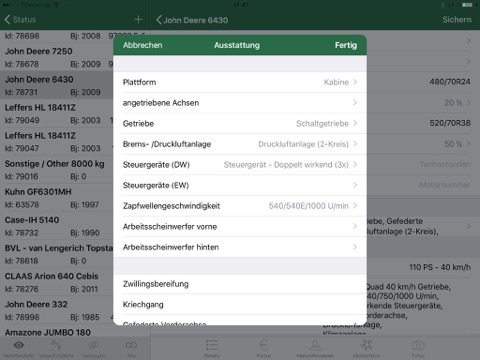Expand Zapfwellengeschwindigkeit row chevron

click(x=355, y=206)
